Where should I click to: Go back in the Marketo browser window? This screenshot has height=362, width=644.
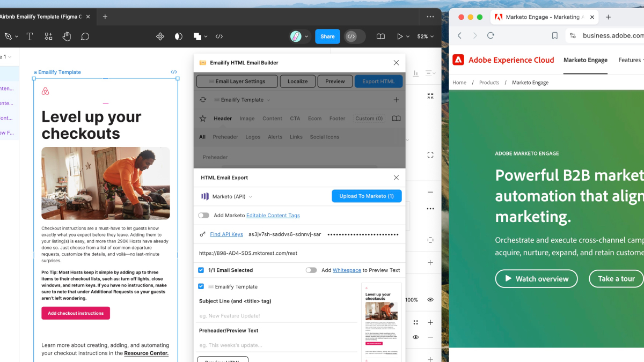tap(459, 35)
